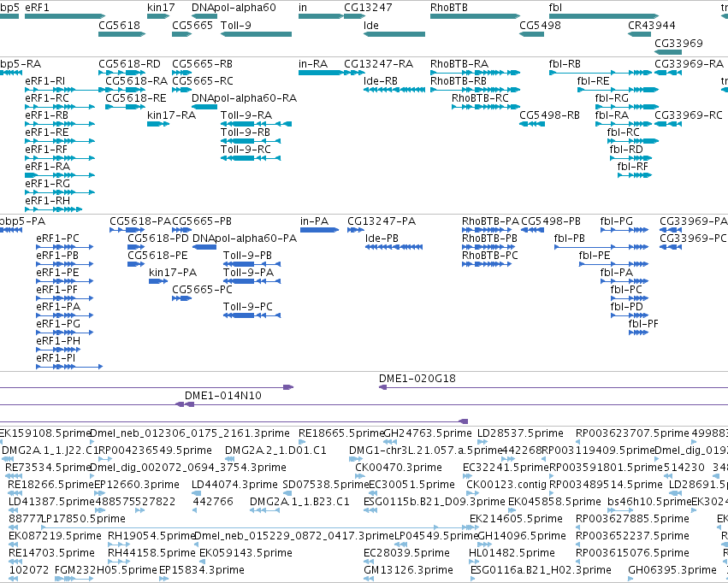
Task: Select protein Ide-PB label
Action: point(382,238)
